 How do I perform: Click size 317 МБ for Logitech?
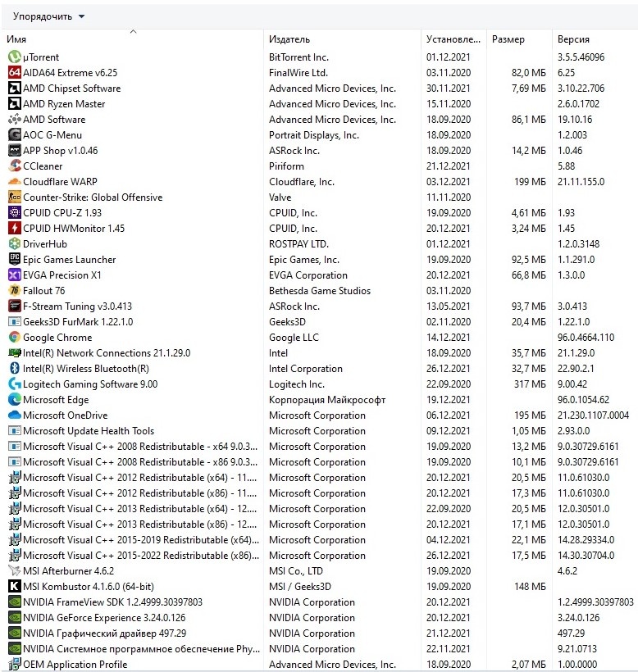[530, 384]
